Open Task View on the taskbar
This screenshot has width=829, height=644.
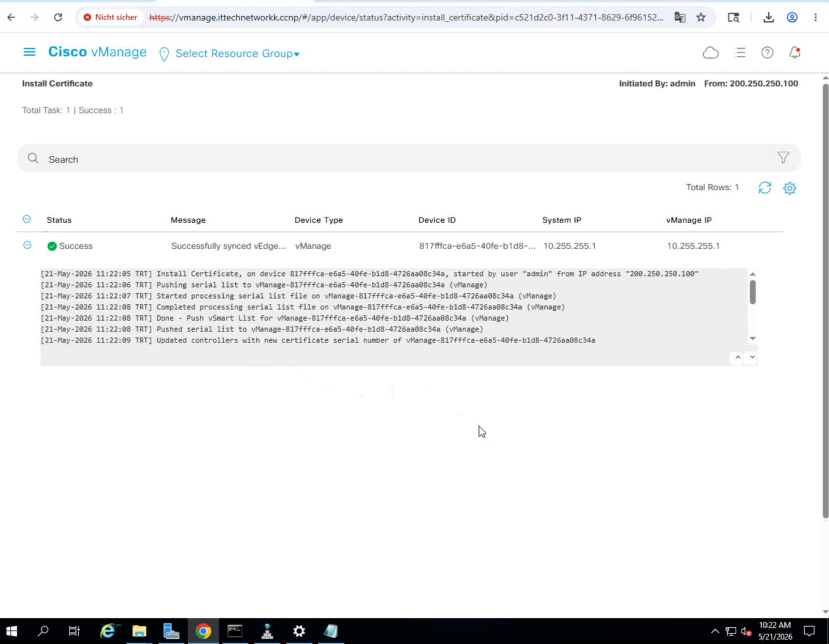click(74, 631)
